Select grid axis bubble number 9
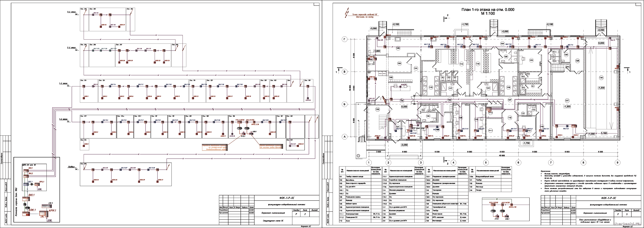The height and width of the screenshot is (228, 644). [x=617, y=163]
